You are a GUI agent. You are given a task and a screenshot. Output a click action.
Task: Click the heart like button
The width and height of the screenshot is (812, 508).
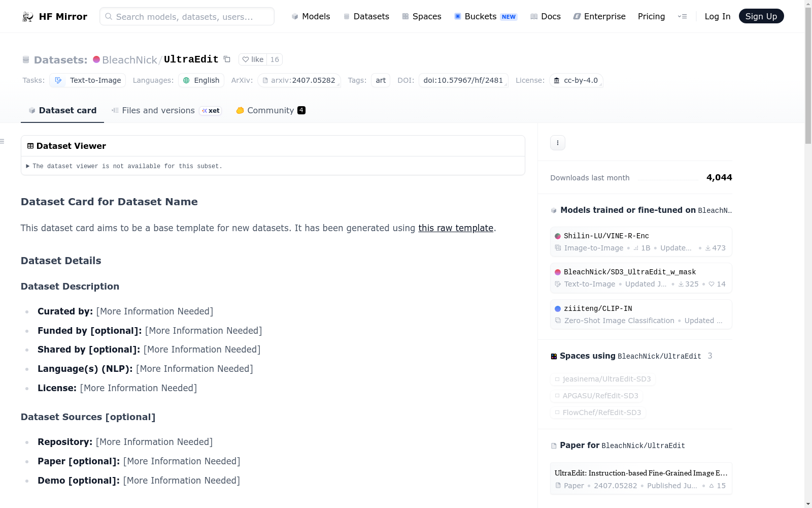click(253, 59)
